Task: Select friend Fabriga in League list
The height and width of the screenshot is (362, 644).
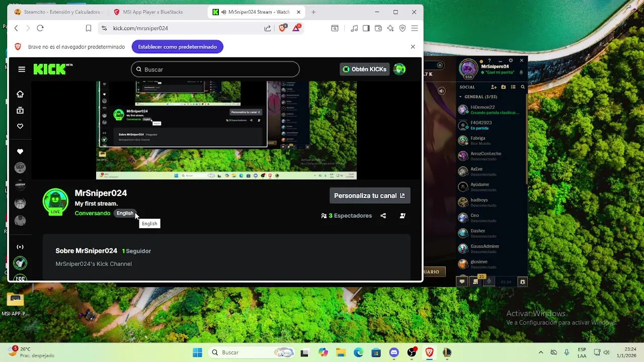Action: [492, 141]
